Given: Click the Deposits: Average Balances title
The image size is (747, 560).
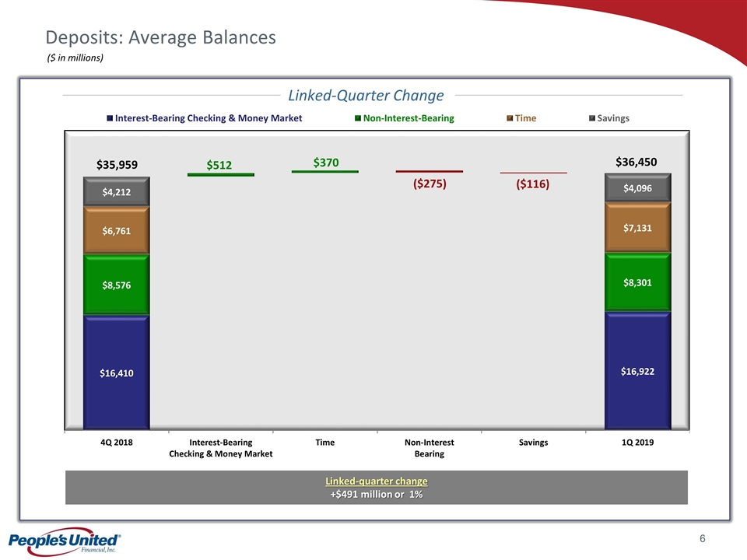Looking at the screenshot, I should tap(160, 37).
